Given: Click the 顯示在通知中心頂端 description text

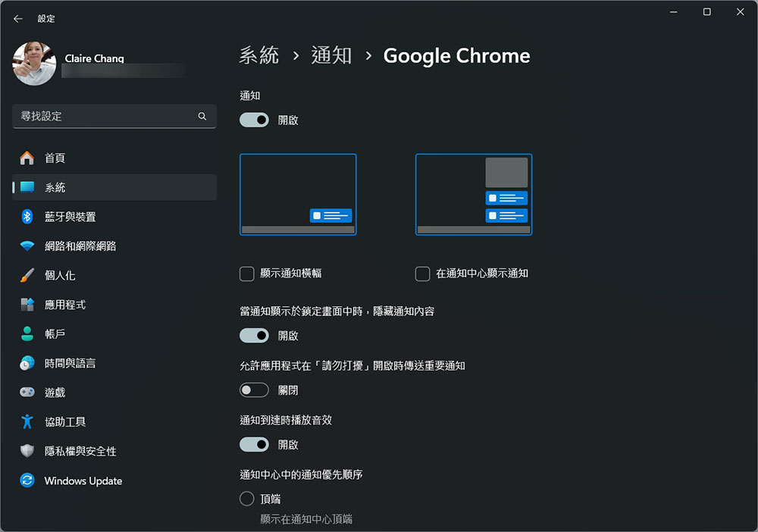Looking at the screenshot, I should coord(306,519).
